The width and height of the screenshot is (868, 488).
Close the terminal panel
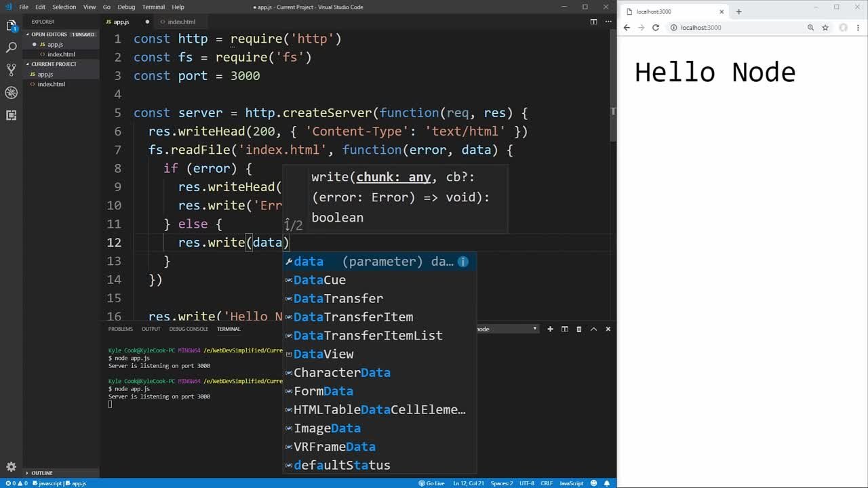(608, 329)
